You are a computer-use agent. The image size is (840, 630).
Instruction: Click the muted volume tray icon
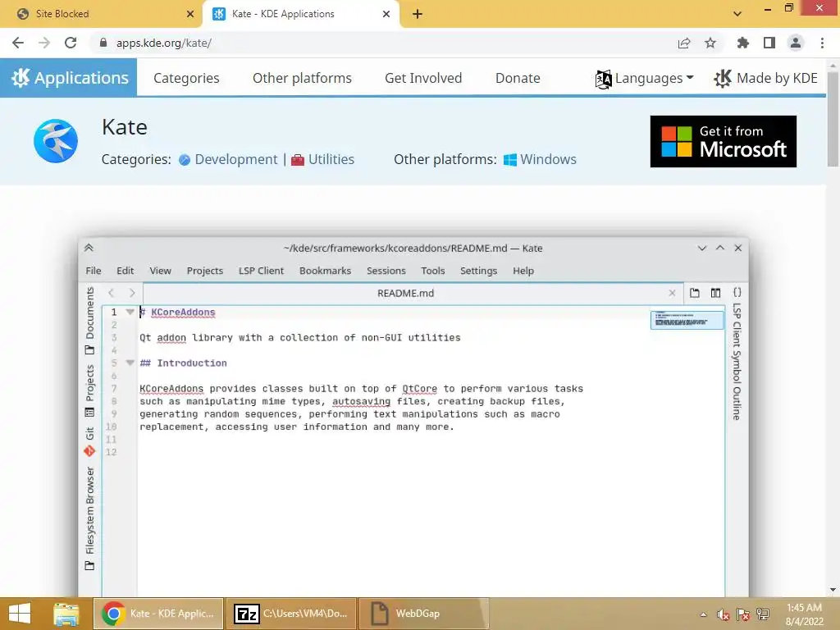click(724, 614)
